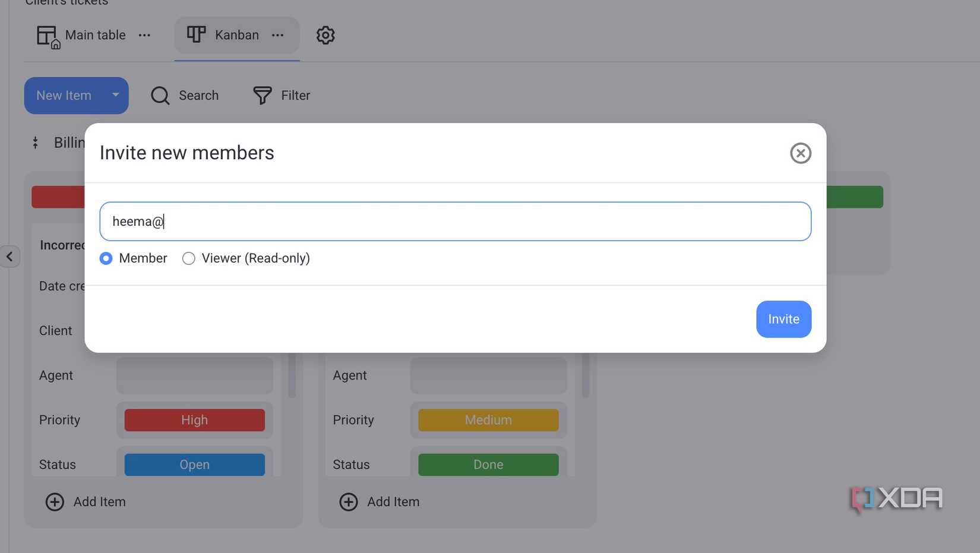
Task: Focus the email input containing heema@
Action: (455, 222)
